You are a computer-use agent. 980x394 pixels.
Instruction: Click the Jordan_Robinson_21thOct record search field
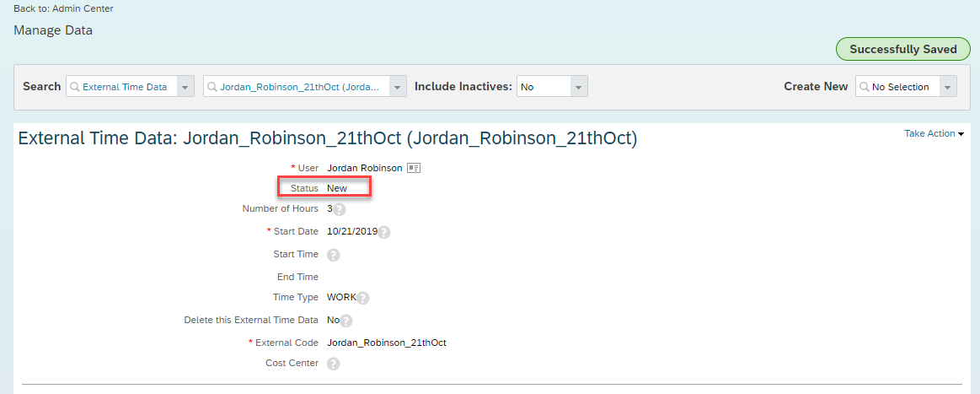pos(306,87)
